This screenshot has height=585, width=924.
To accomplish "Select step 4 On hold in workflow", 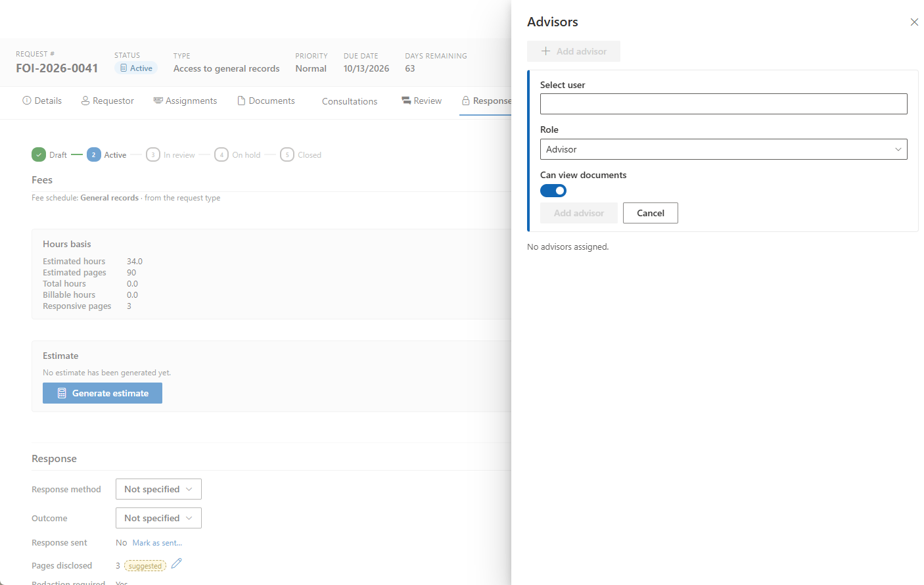I will click(x=221, y=154).
